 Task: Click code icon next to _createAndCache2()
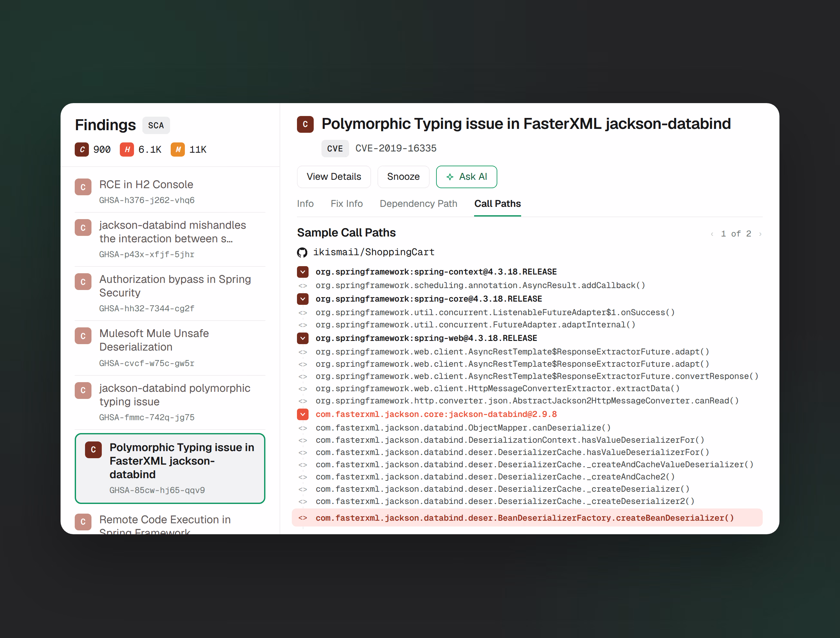303,477
